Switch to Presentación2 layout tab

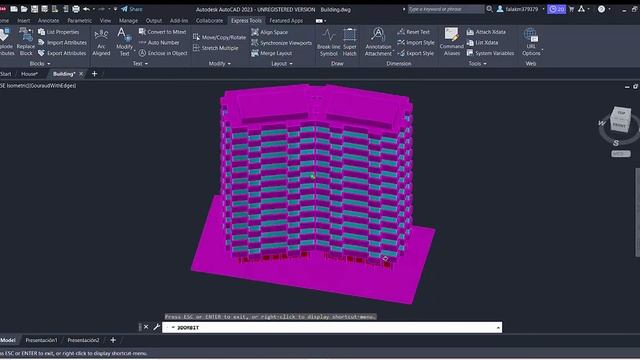click(x=83, y=340)
